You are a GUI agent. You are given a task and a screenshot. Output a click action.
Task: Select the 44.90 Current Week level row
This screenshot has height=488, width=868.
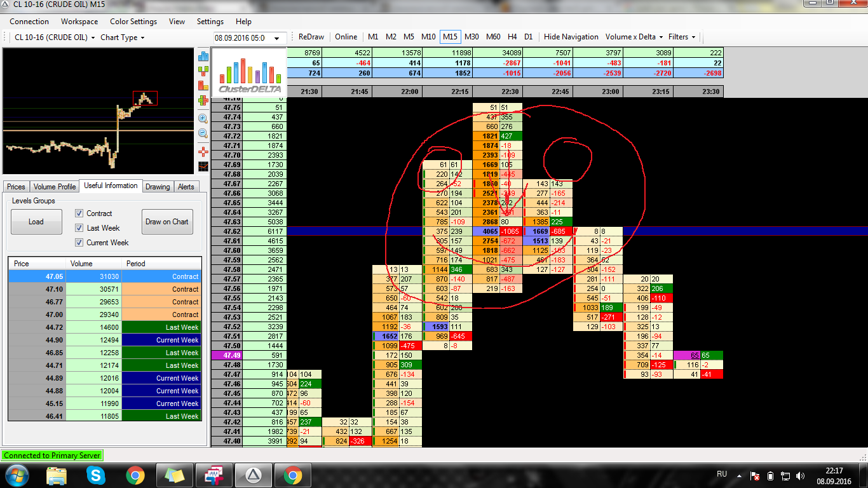(x=105, y=340)
